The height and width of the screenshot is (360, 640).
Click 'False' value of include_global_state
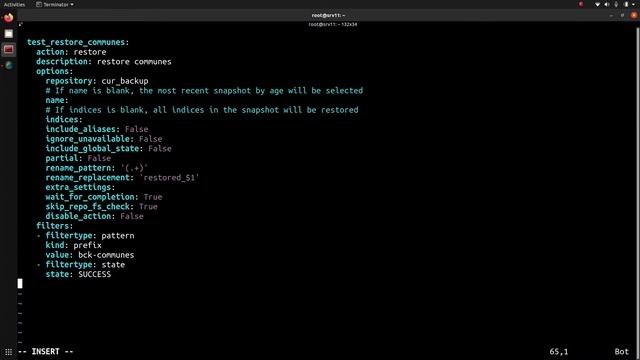[x=160, y=149]
